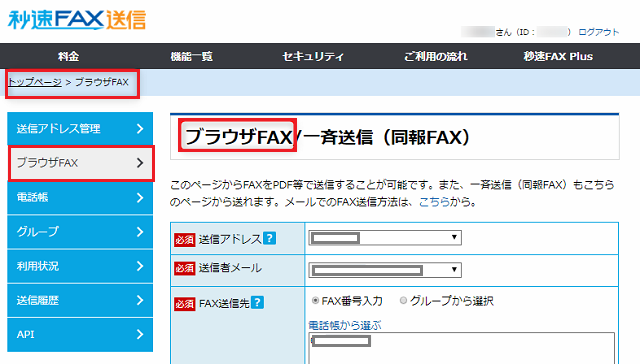Image resolution: width=640 pixels, height=364 pixels.
Task: Open 料金 in the top navigation
Action: pos(68,56)
